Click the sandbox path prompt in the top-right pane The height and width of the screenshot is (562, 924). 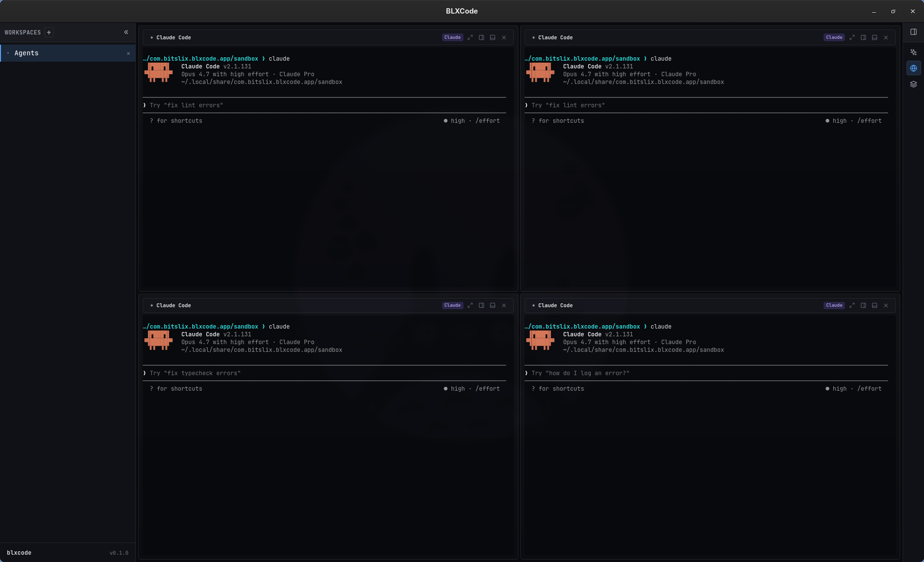(x=582, y=59)
